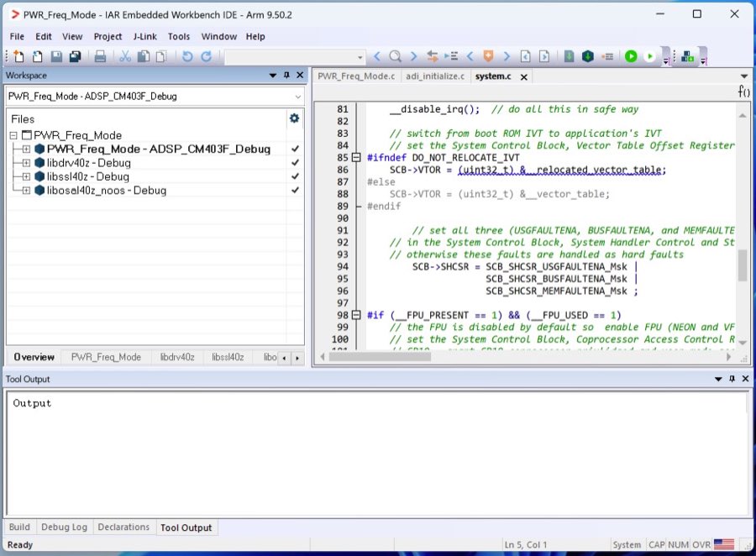Click the Open file toolbar icon
The height and width of the screenshot is (556, 756).
(x=37, y=56)
